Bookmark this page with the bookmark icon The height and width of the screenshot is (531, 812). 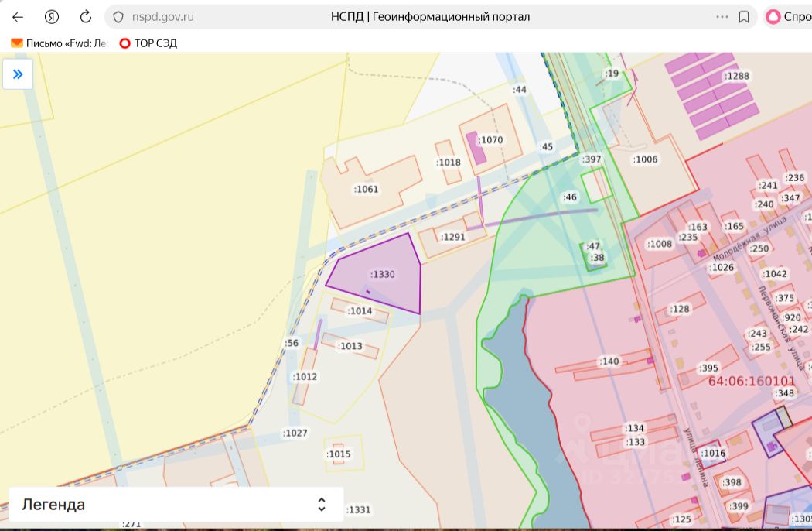pyautogui.click(x=744, y=17)
